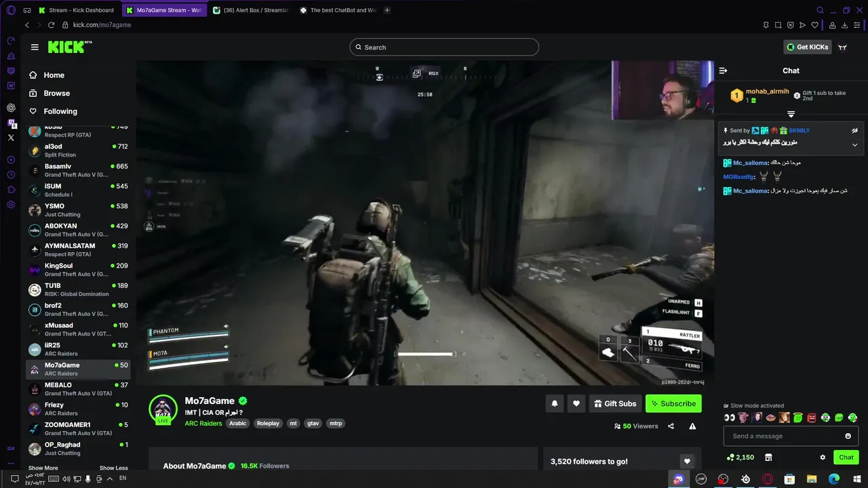Open KingSoul channel in sidebar
Screen dimensions: 868x488
(x=79, y=270)
